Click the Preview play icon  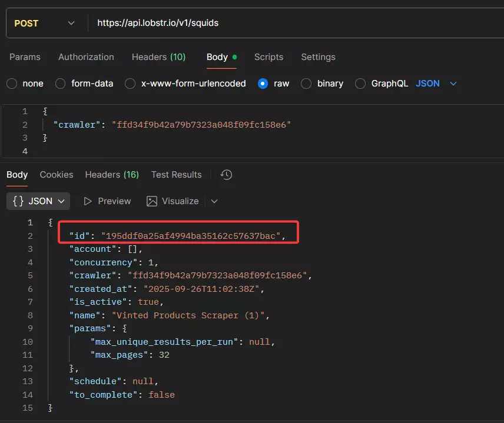click(x=89, y=201)
